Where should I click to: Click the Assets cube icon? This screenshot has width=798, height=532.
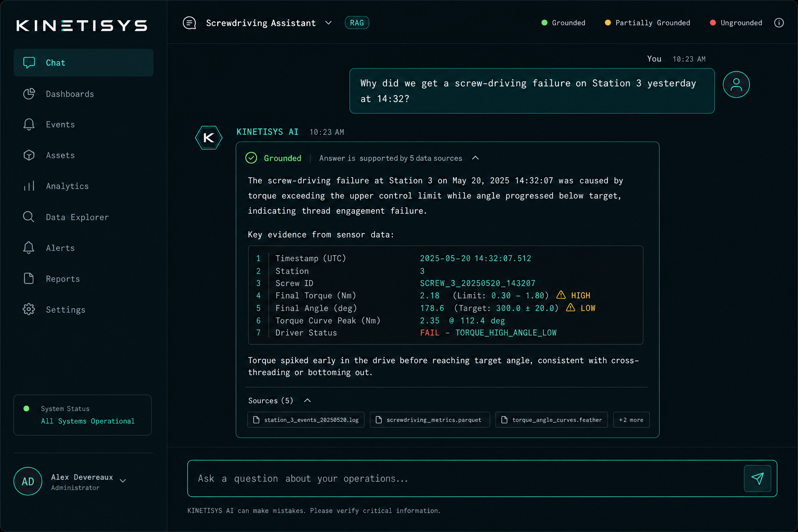click(x=29, y=155)
